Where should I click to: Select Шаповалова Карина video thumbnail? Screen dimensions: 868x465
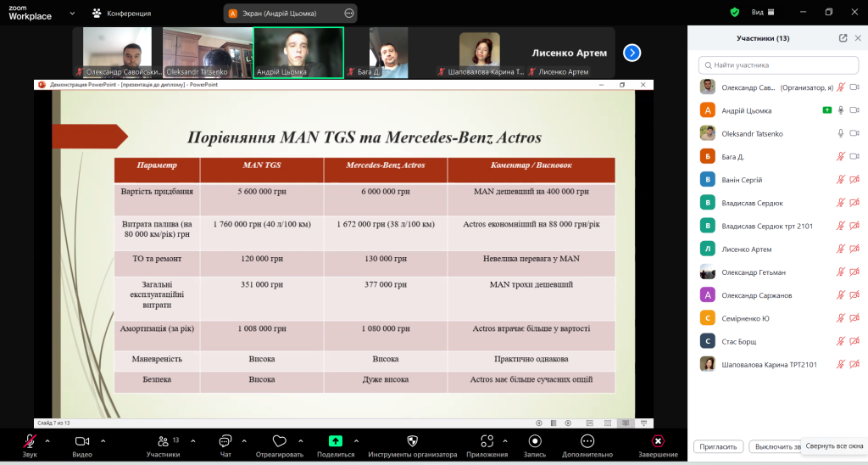pyautogui.click(x=480, y=53)
